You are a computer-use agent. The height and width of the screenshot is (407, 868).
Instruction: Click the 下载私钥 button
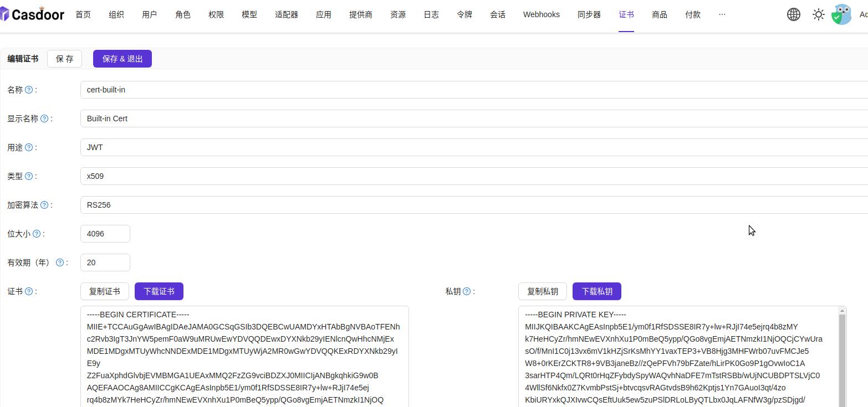pos(596,291)
